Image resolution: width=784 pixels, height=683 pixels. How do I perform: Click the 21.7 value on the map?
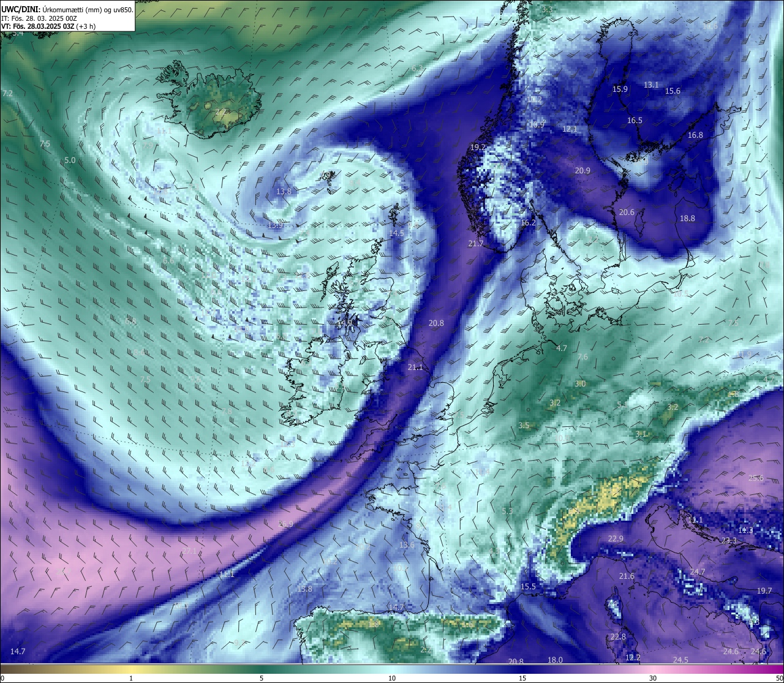(476, 243)
